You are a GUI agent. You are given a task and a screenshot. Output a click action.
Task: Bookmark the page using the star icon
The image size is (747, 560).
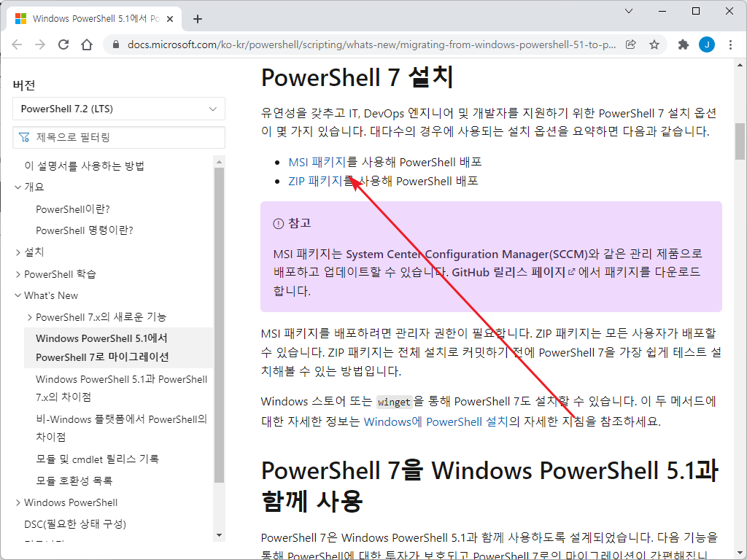pyautogui.click(x=654, y=44)
